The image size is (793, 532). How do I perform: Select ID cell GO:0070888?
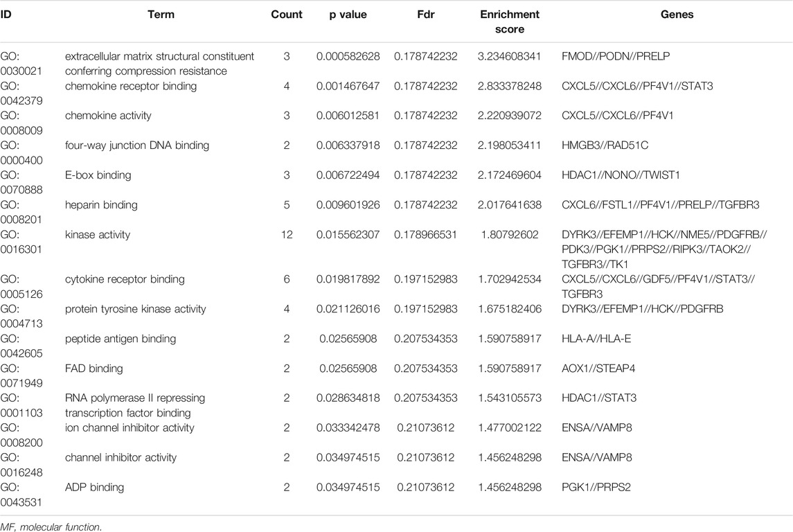point(21,183)
